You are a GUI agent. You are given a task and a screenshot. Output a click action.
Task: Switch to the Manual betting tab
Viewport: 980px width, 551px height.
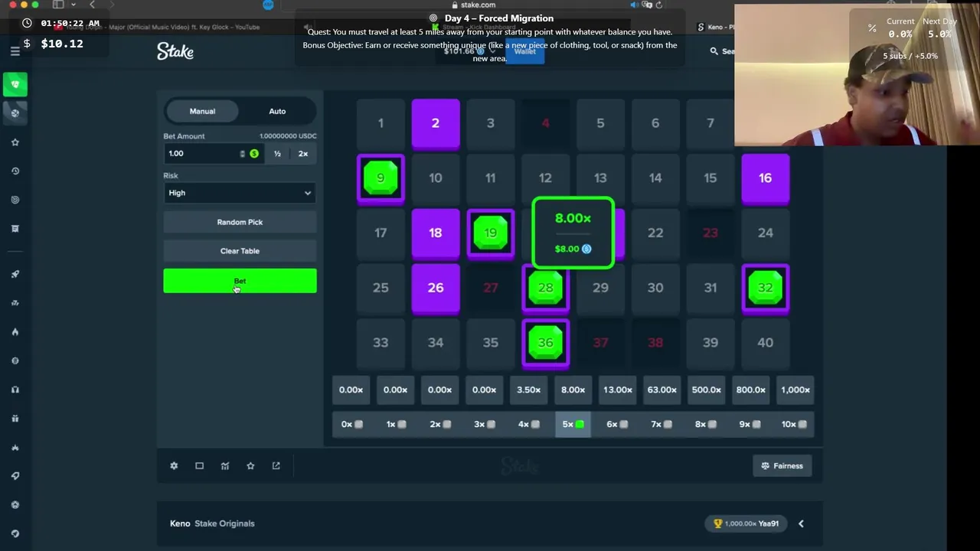click(202, 111)
